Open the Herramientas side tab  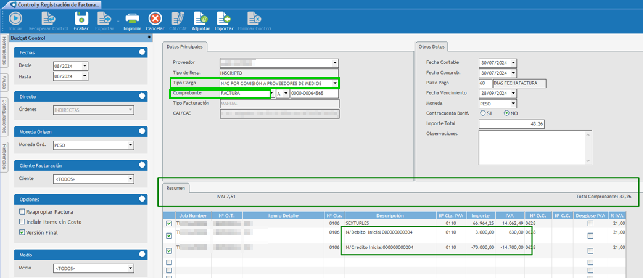coord(4,51)
